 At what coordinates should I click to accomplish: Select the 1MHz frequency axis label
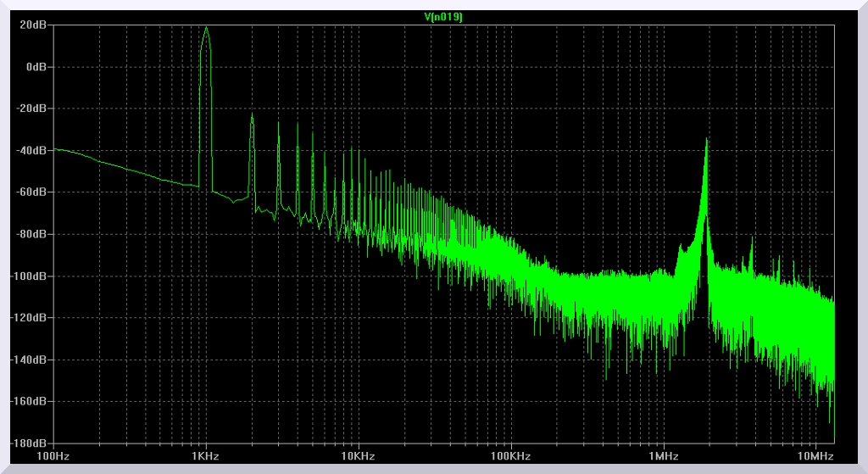664,456
